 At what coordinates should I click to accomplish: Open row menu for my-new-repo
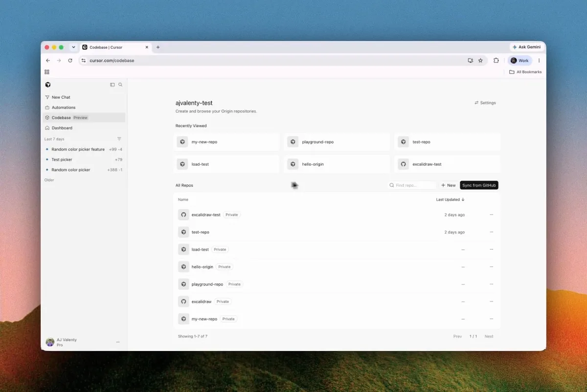coord(492,319)
